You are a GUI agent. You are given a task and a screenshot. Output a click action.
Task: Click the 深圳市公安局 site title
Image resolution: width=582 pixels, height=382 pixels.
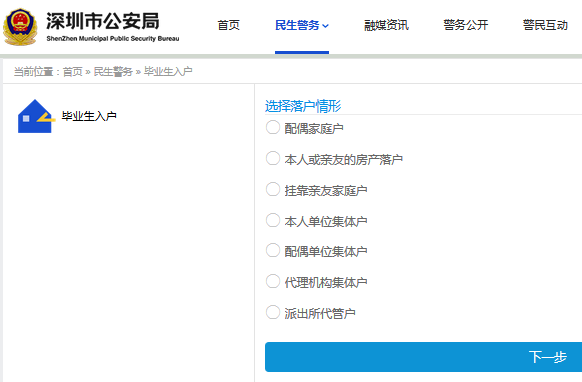(103, 21)
